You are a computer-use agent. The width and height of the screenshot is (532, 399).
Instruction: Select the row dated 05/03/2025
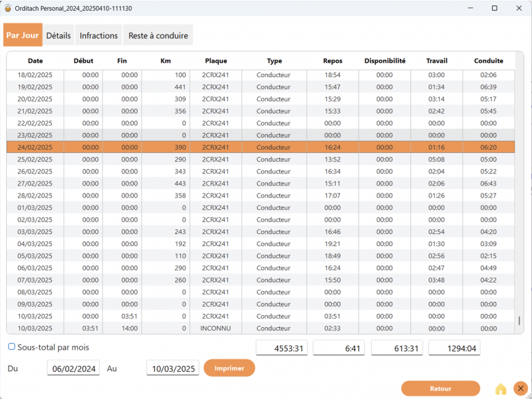(x=261, y=256)
